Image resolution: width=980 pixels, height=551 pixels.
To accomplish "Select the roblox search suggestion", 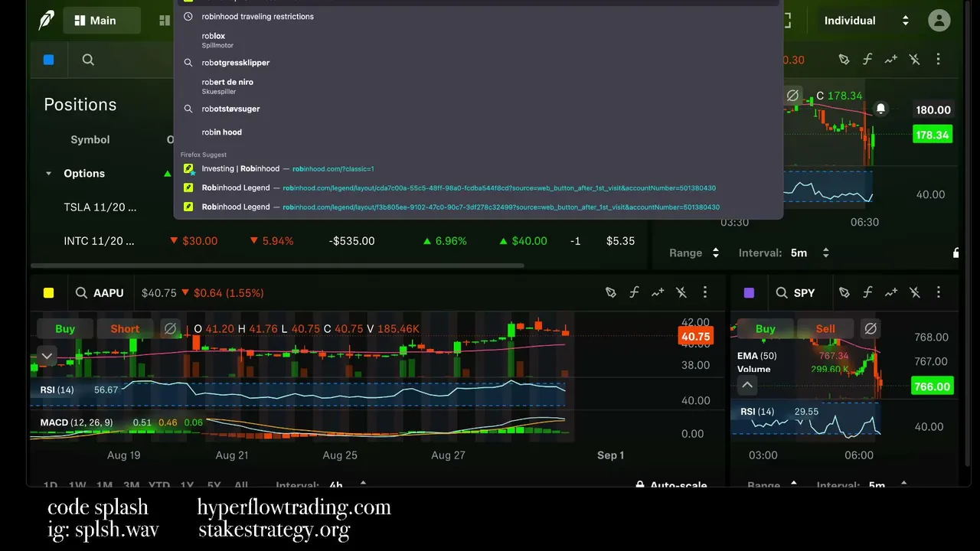I will [x=479, y=41].
